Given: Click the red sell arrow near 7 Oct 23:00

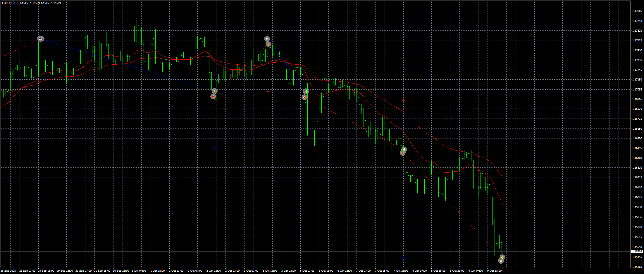Looking at the screenshot, I should tap(403, 153).
